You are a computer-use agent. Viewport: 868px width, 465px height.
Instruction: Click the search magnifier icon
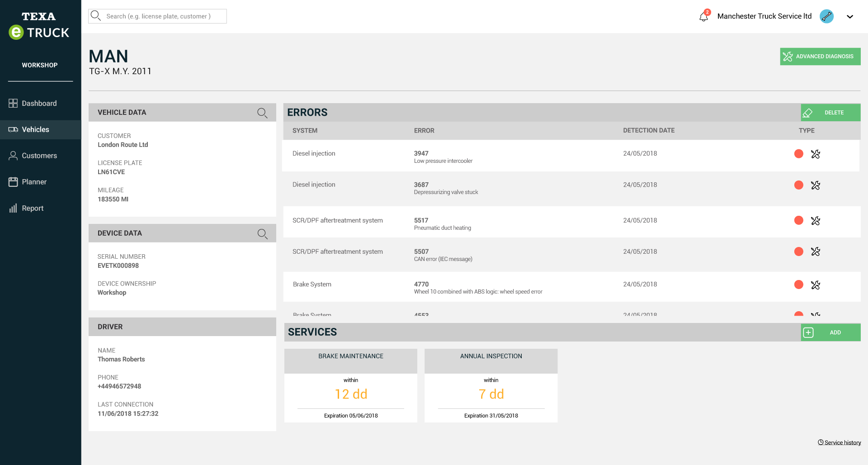pos(95,16)
